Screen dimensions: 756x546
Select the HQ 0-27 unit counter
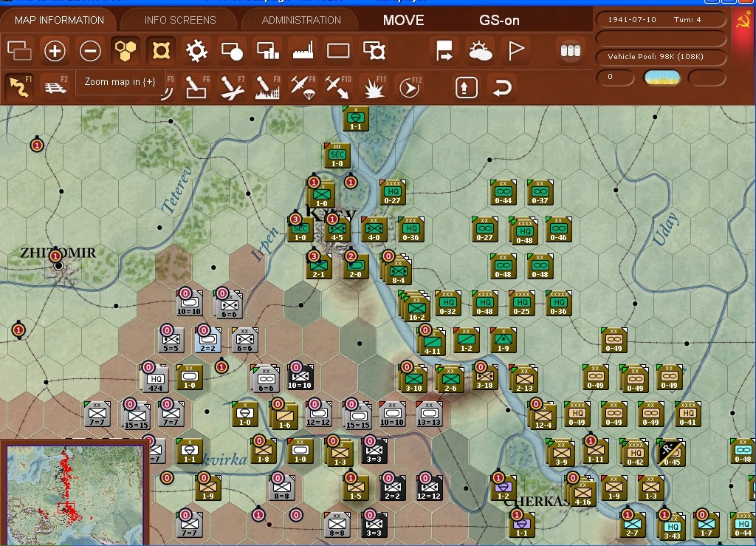392,192
